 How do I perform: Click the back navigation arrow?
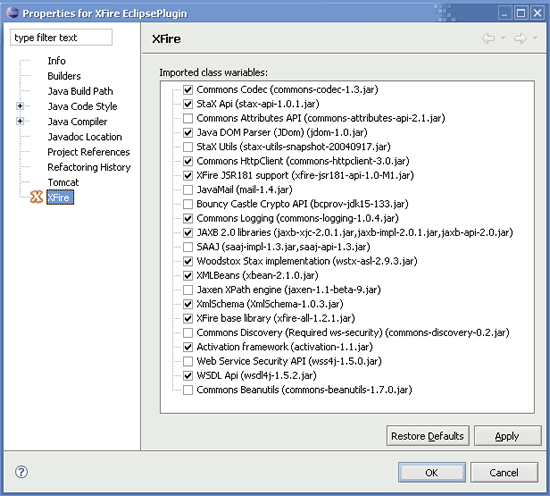point(488,38)
